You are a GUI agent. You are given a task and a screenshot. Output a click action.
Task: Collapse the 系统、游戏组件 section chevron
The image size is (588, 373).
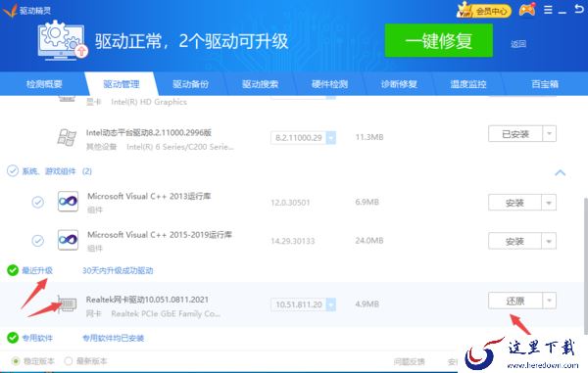560,172
